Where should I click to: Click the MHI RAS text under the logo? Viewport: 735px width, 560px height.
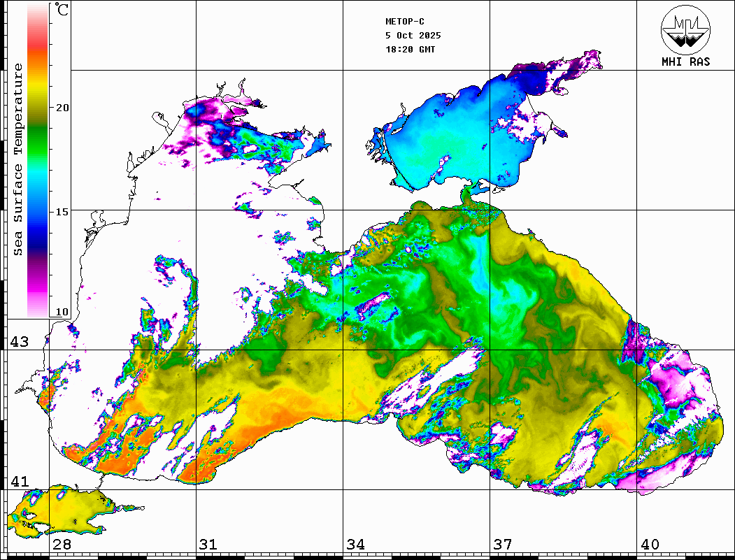[685, 62]
